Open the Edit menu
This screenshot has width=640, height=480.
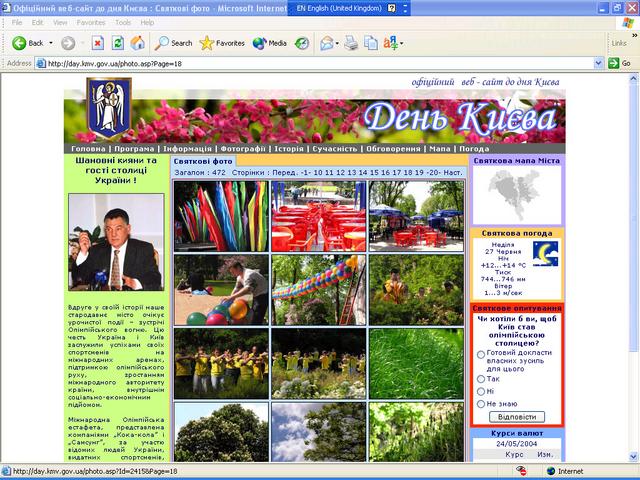point(38,22)
